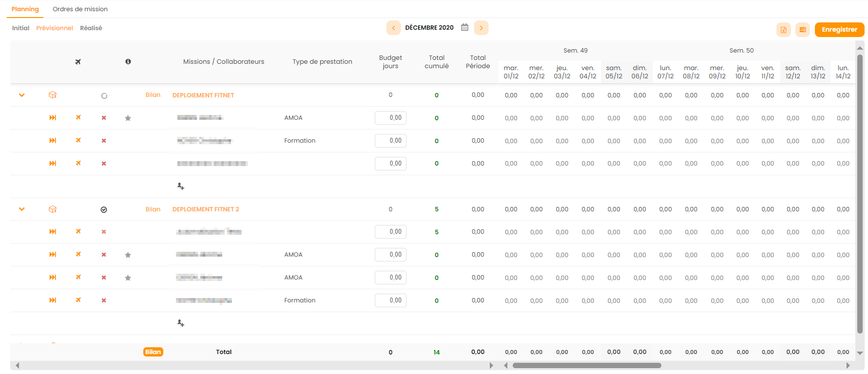Click the Excel export icon
Screen dimensions: 868x374
point(783,30)
